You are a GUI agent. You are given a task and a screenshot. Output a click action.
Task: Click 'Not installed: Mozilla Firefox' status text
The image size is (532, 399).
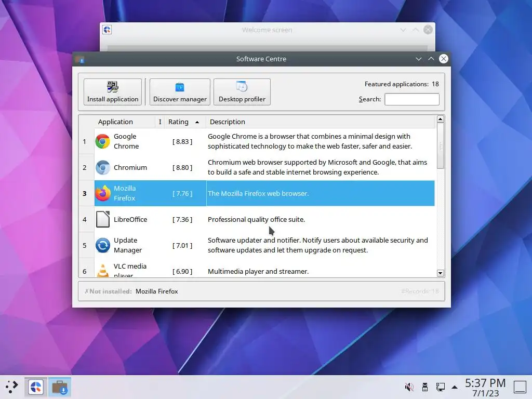(131, 291)
